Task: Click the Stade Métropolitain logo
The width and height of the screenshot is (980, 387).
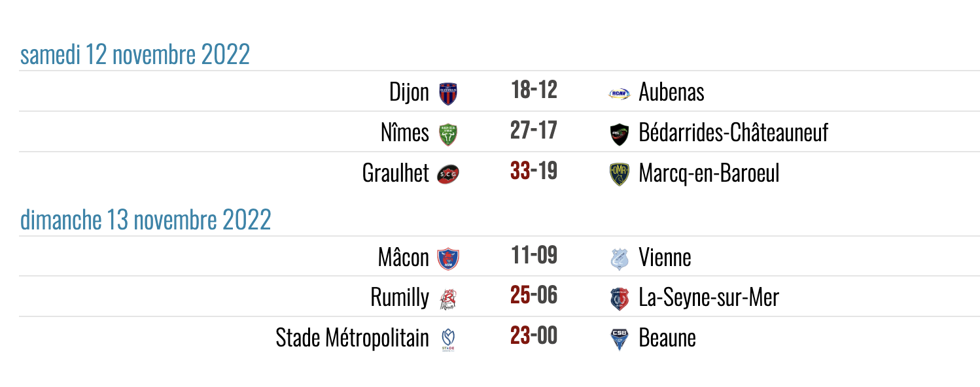Action: (448, 340)
